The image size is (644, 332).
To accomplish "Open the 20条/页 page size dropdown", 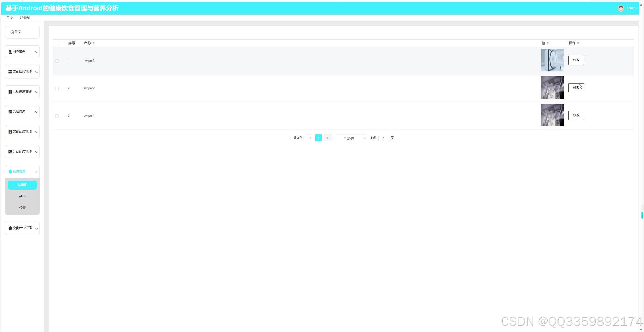I will 351,138.
